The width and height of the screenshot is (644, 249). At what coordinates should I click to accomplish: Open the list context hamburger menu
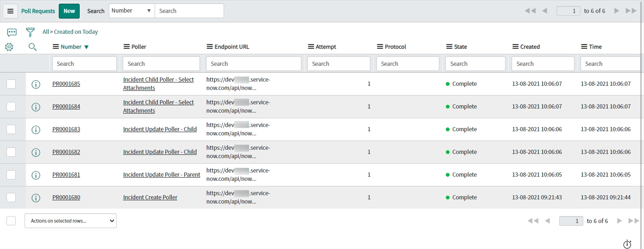click(11, 11)
